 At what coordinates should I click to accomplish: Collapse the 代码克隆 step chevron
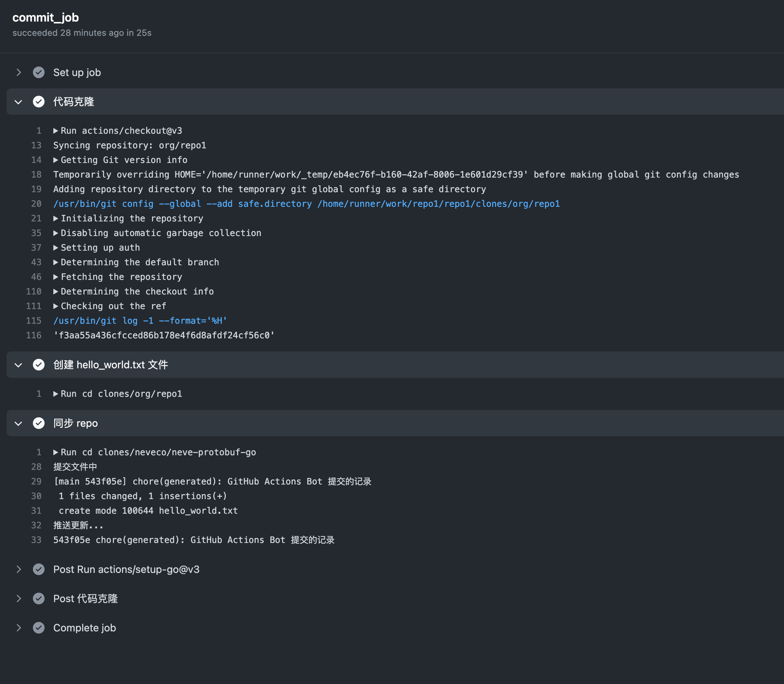coord(18,102)
